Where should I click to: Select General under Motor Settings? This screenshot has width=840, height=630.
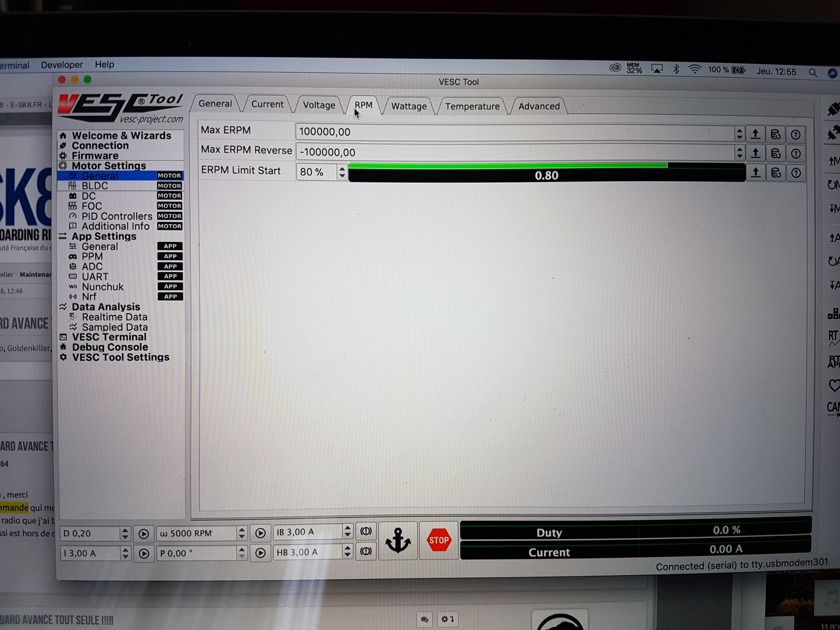(120, 176)
